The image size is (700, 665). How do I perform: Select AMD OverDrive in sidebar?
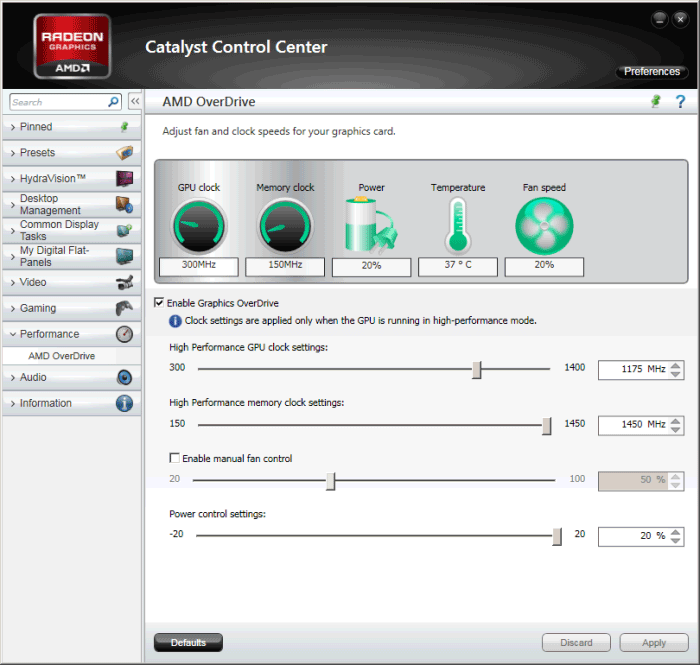pyautogui.click(x=62, y=356)
